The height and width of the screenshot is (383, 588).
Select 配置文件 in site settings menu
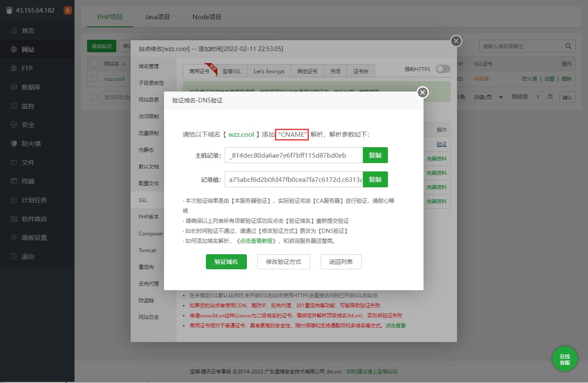[149, 183]
